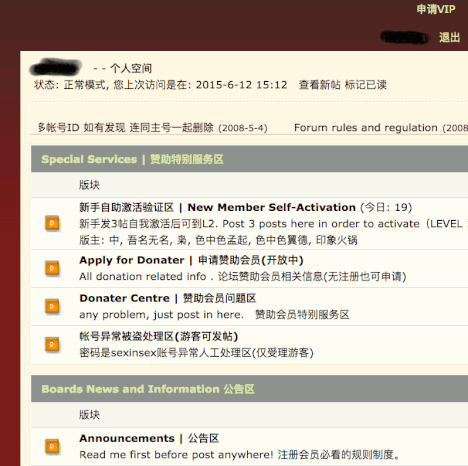Click the orange icon beside Donater Centre
Screen dimensions: 468x466
(52, 306)
